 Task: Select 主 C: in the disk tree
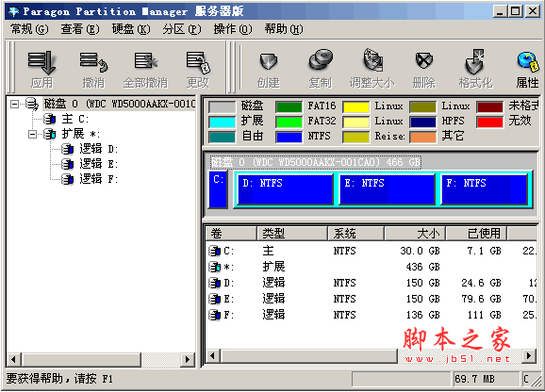75,119
